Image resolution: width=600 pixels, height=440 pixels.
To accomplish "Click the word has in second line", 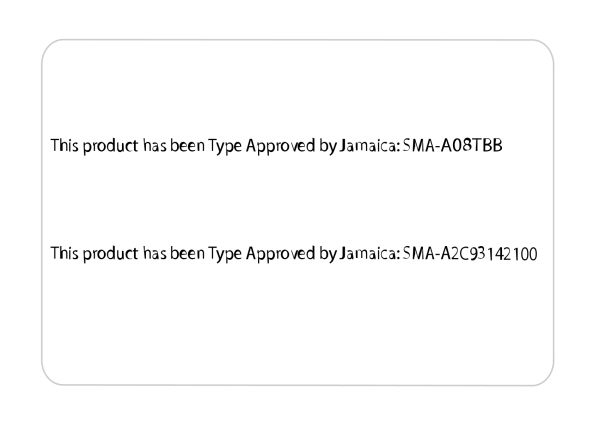I will (x=155, y=254).
